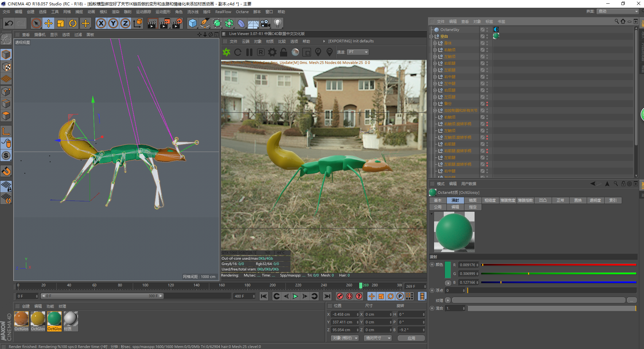Pause the Octane Live Viewer render

(249, 52)
